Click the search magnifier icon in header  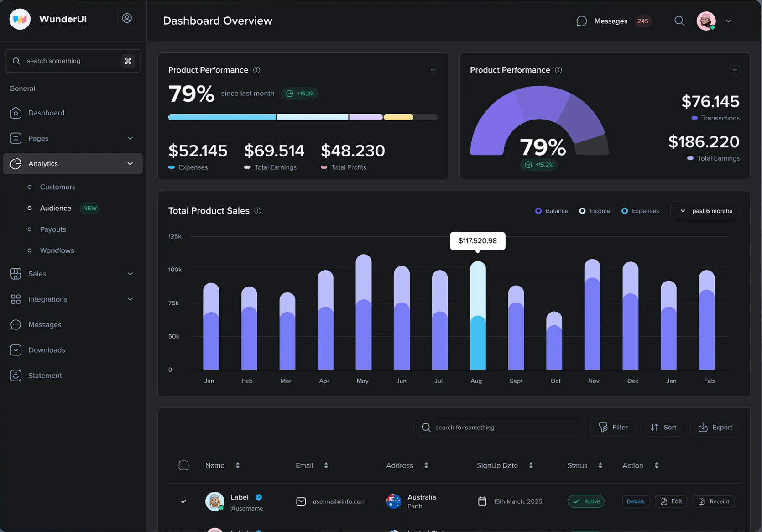coord(679,21)
